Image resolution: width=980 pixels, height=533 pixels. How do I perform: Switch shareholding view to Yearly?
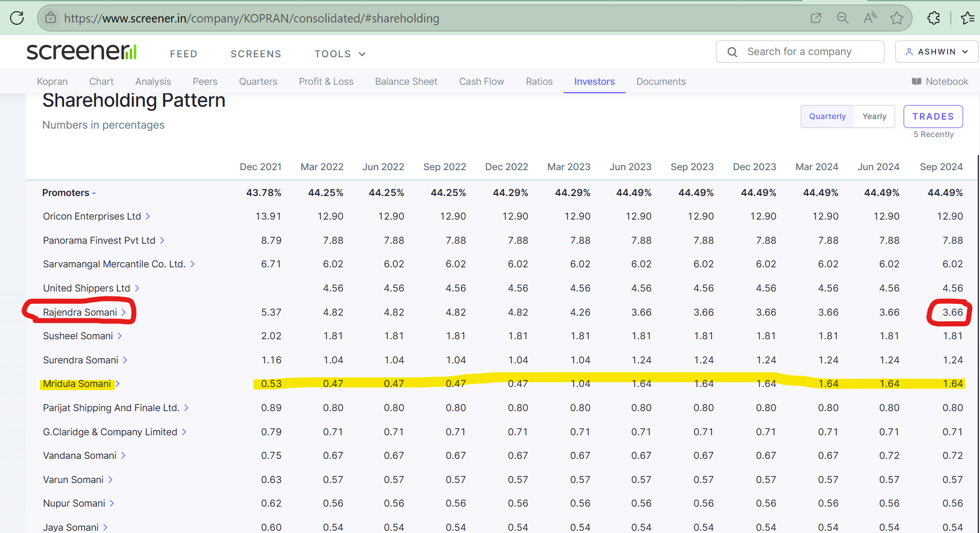[874, 116]
